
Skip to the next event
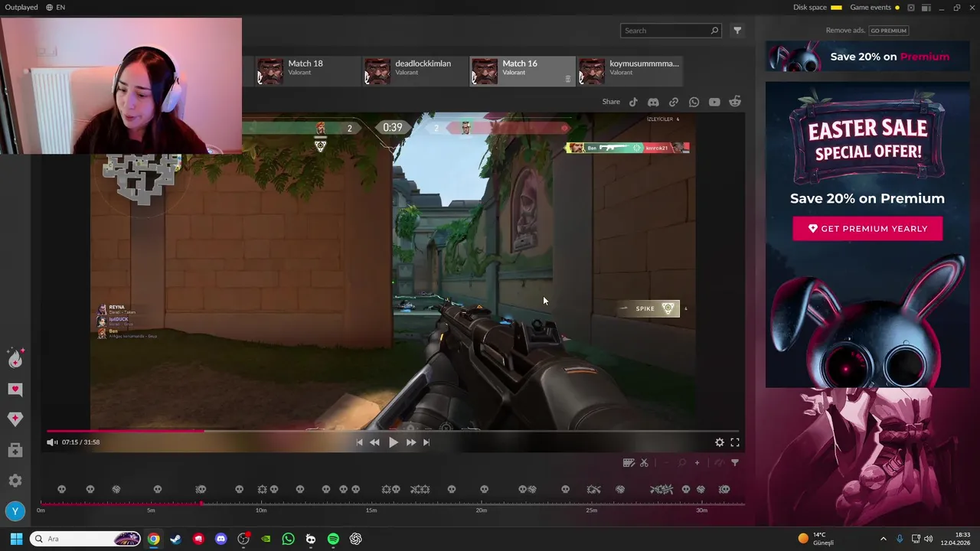coord(426,442)
